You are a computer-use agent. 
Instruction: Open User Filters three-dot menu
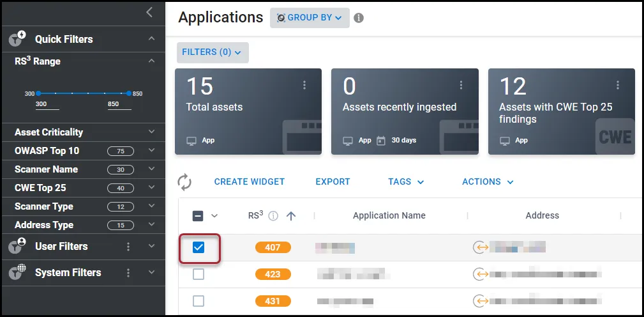128,246
